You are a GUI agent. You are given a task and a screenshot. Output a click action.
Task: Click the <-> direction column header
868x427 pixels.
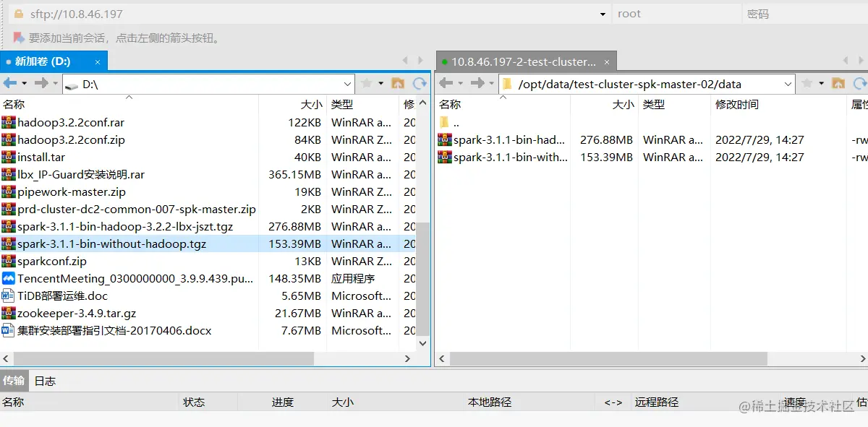tap(613, 402)
